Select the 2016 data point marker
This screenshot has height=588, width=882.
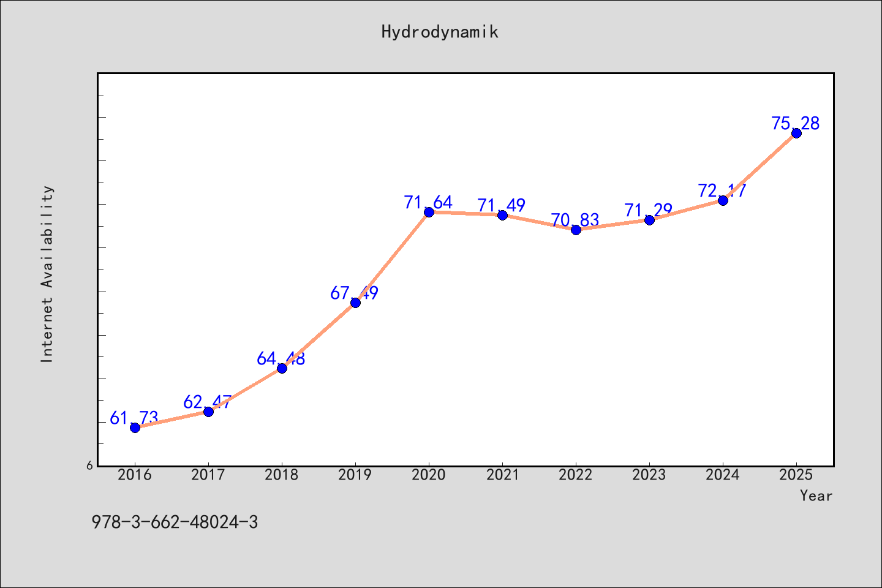click(x=135, y=428)
